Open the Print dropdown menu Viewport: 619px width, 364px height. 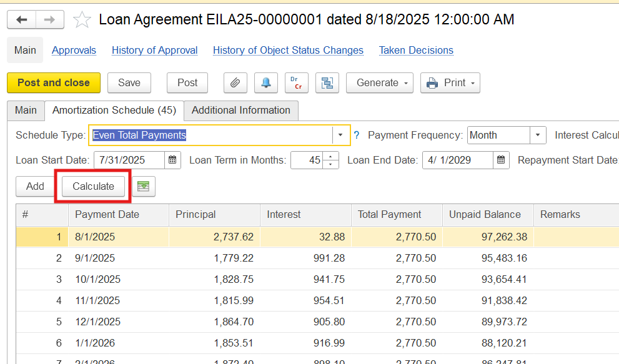pyautogui.click(x=450, y=82)
